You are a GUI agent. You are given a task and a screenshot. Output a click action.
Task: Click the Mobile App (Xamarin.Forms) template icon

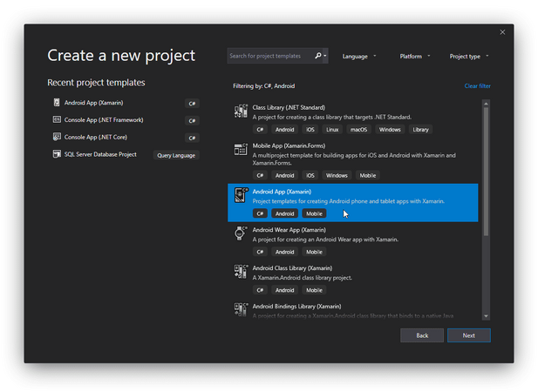241,150
